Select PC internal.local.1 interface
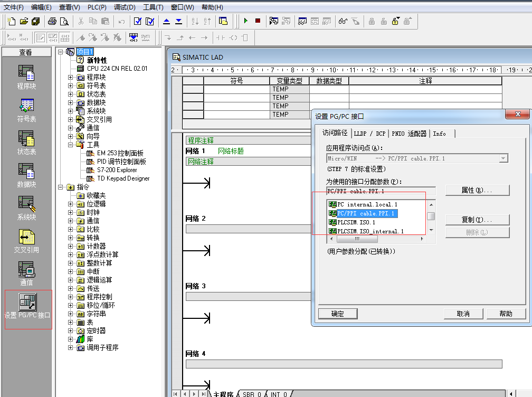 (x=363, y=204)
